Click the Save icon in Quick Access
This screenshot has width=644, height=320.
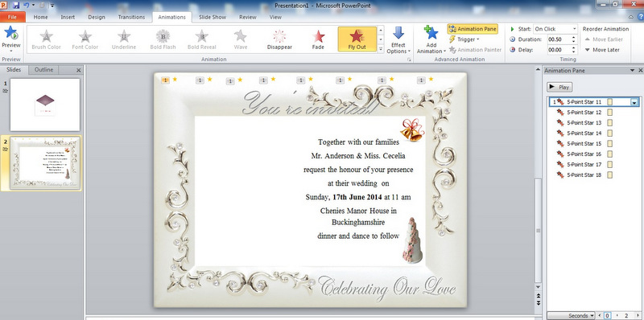point(16,6)
